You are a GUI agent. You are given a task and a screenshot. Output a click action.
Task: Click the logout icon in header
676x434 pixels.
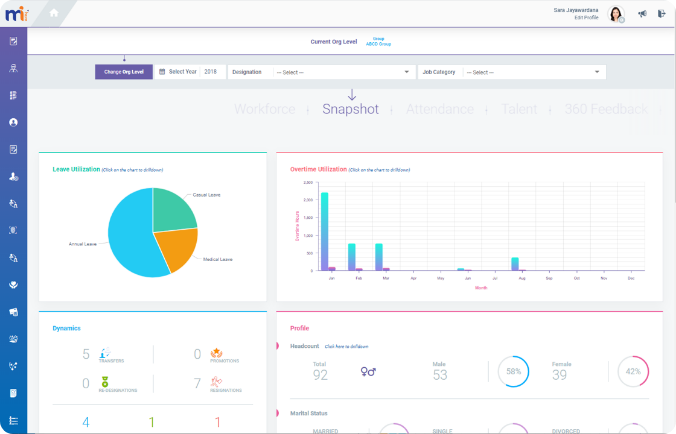coord(661,14)
